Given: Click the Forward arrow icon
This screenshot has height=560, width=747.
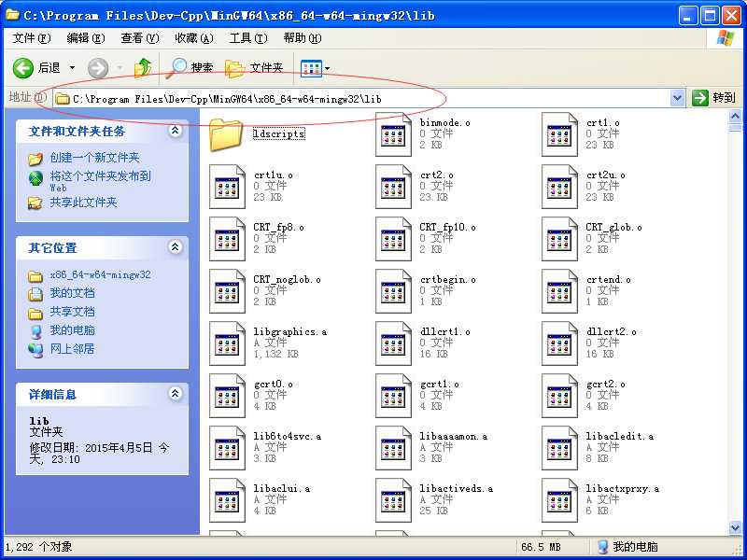Looking at the screenshot, I should click(x=98, y=68).
